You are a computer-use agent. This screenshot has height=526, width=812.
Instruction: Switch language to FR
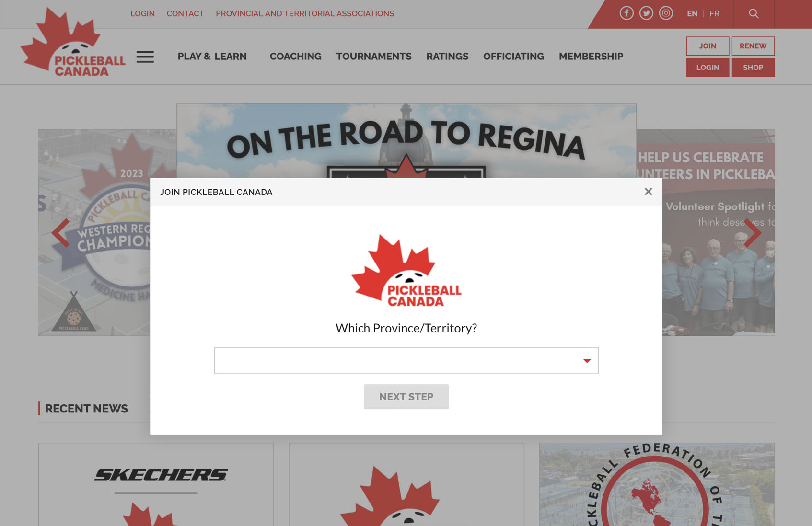(x=714, y=13)
